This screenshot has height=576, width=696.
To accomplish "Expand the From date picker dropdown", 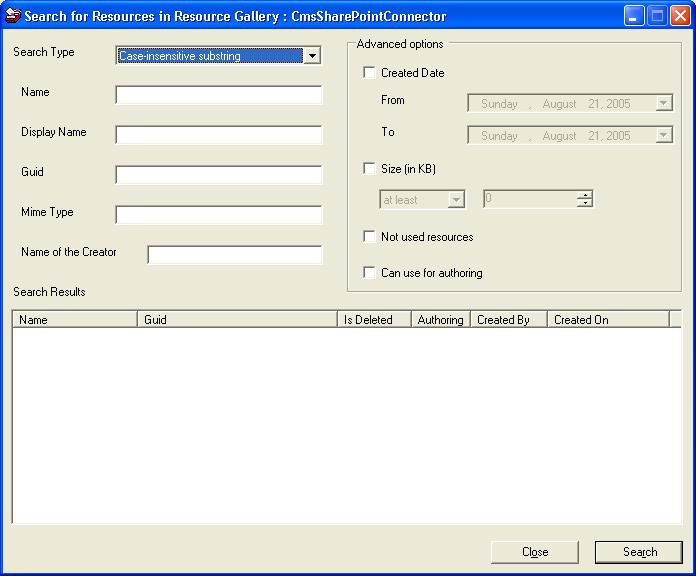I will [x=663, y=103].
